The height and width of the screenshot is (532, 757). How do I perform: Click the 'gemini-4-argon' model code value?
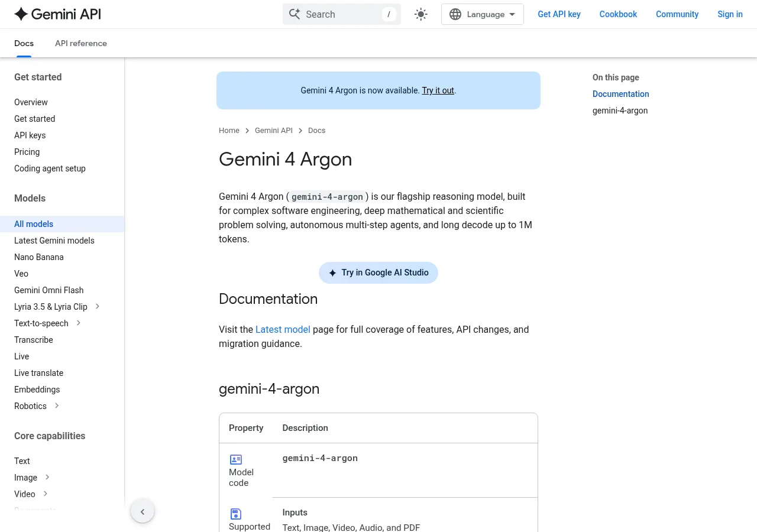pyautogui.click(x=320, y=458)
